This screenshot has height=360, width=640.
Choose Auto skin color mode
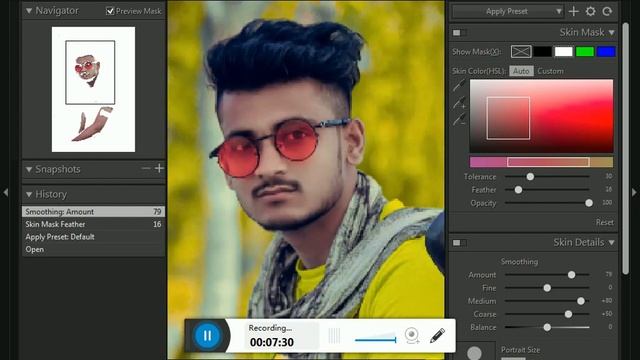(x=521, y=71)
